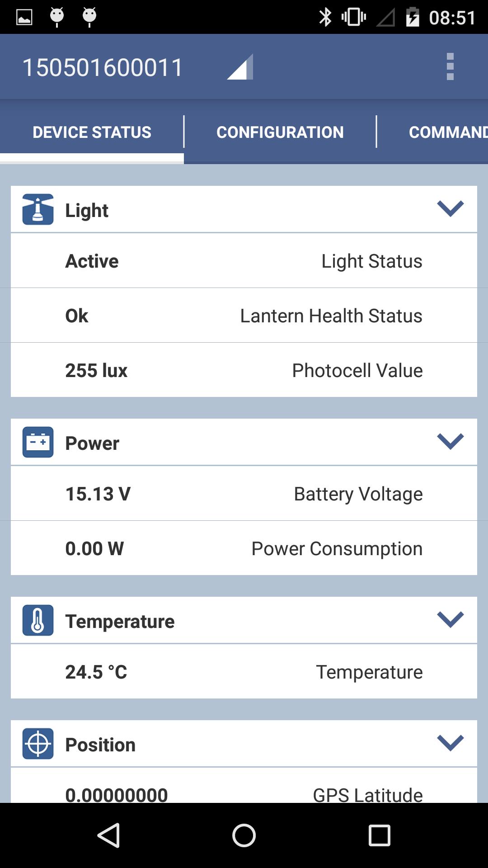
Task: Open the three-dot overflow menu
Action: (450, 67)
